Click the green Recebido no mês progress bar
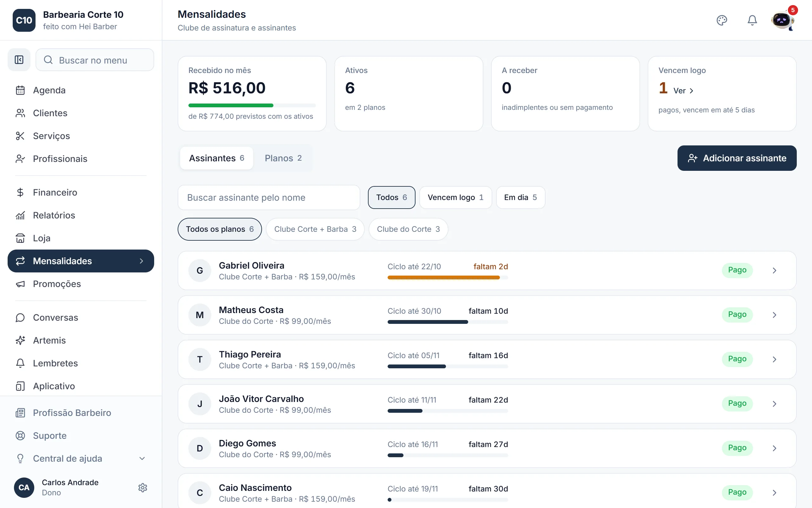 (x=252, y=105)
